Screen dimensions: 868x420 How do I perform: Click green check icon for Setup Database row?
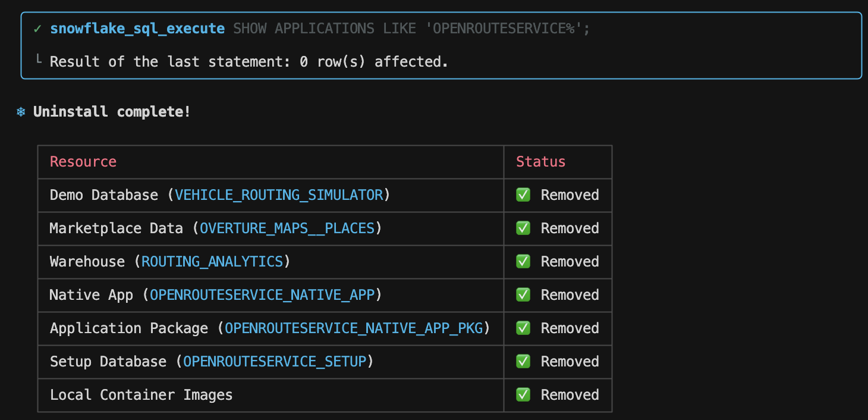tap(523, 362)
